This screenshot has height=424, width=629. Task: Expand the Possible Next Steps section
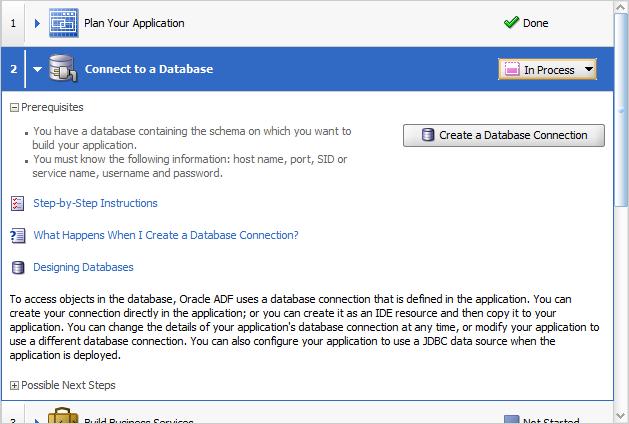coord(14,385)
